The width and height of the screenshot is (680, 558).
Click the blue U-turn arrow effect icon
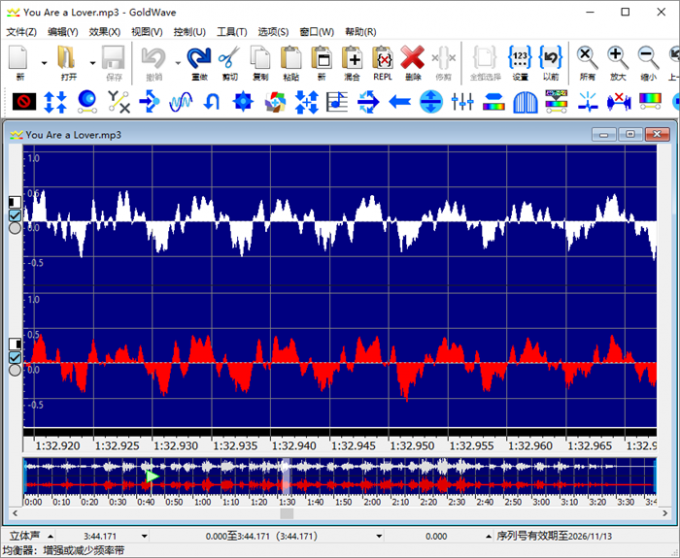tap(212, 102)
